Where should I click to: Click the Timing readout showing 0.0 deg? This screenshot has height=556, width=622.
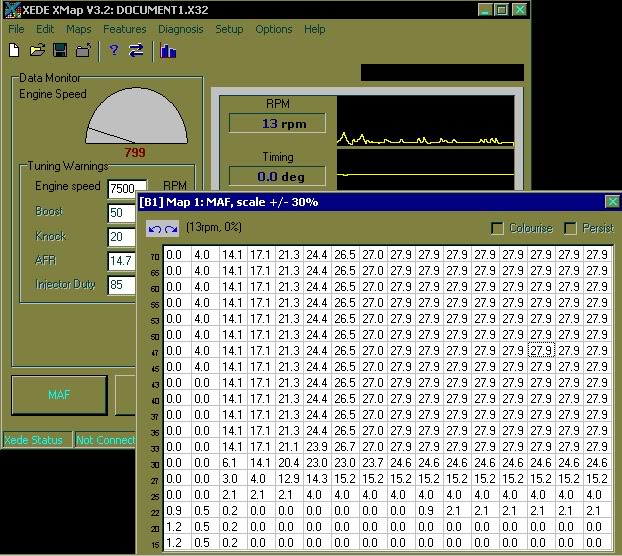277,176
